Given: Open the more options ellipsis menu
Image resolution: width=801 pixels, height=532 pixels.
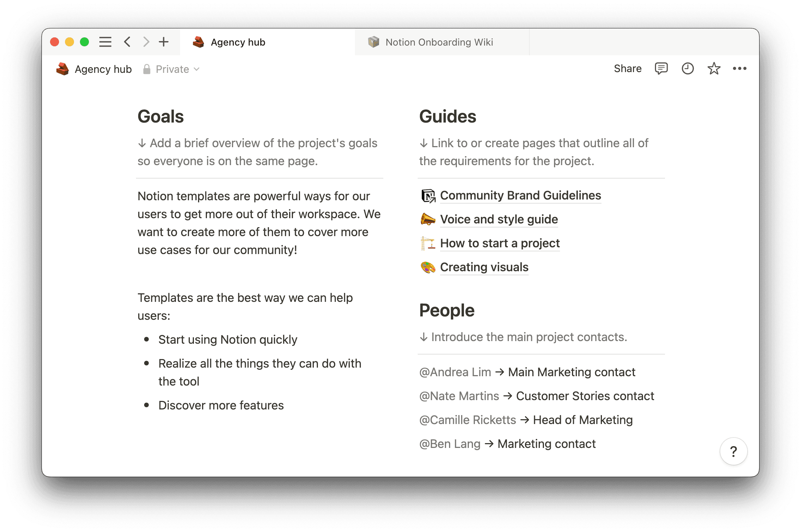Looking at the screenshot, I should click(x=740, y=68).
